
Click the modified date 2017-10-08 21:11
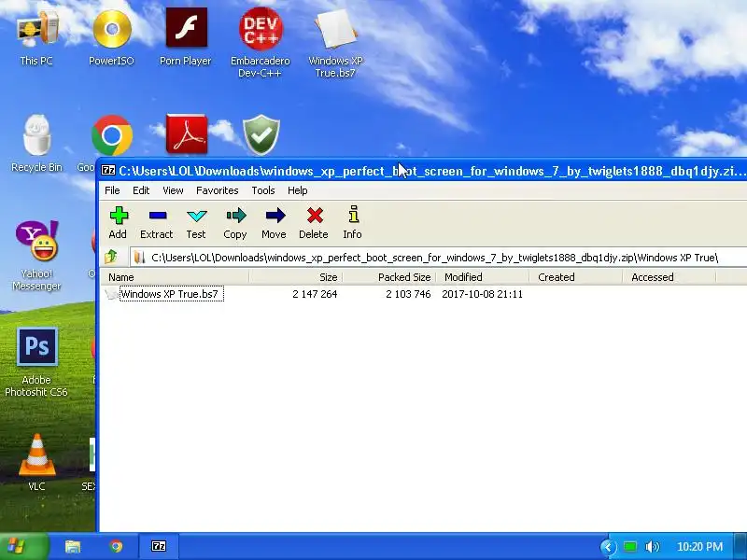pyautogui.click(x=482, y=294)
